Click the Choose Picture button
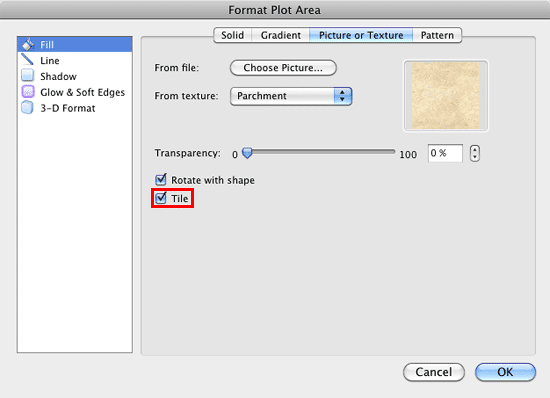Image resolution: width=550 pixels, height=398 pixels. click(x=283, y=68)
